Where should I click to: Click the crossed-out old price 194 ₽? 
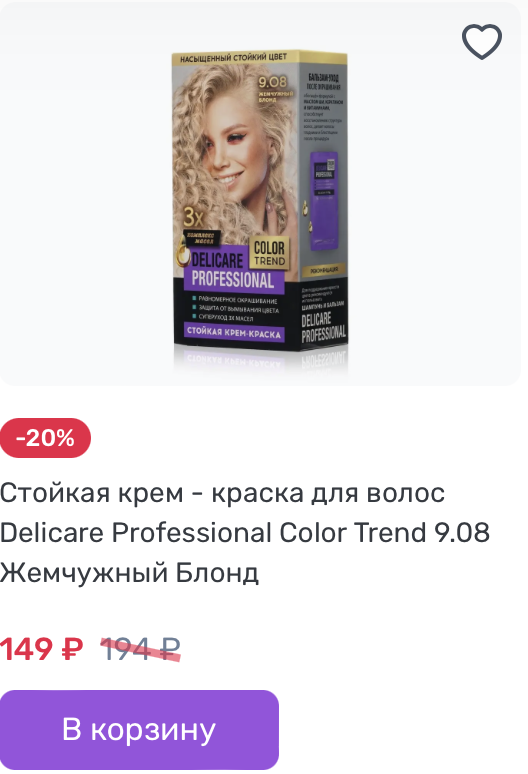pyautogui.click(x=141, y=649)
